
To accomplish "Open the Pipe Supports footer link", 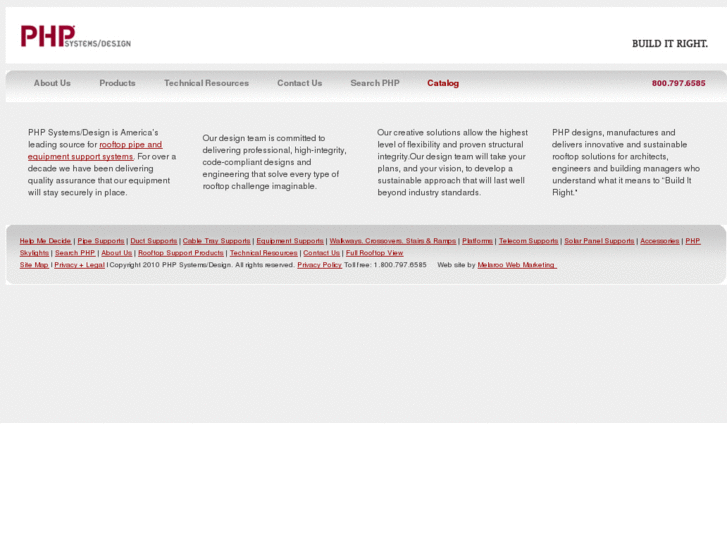I will point(101,241).
